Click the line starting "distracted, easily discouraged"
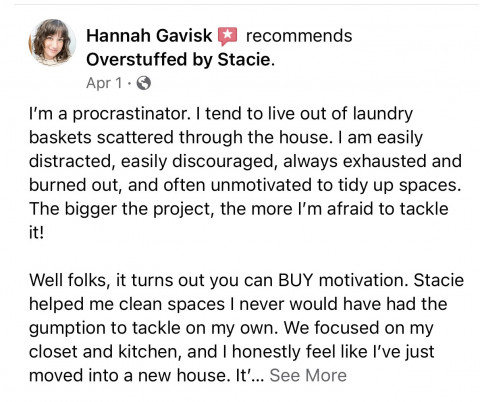Screen dimensions: 480x402 (245, 162)
